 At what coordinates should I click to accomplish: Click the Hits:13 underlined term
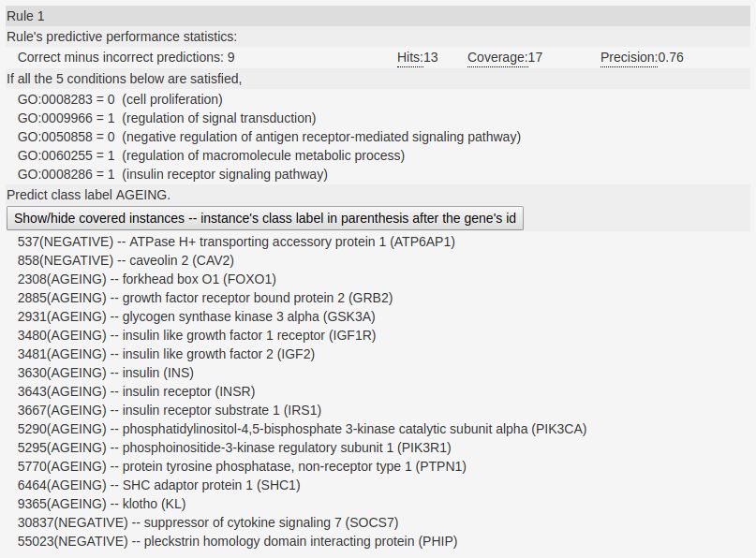[418, 57]
